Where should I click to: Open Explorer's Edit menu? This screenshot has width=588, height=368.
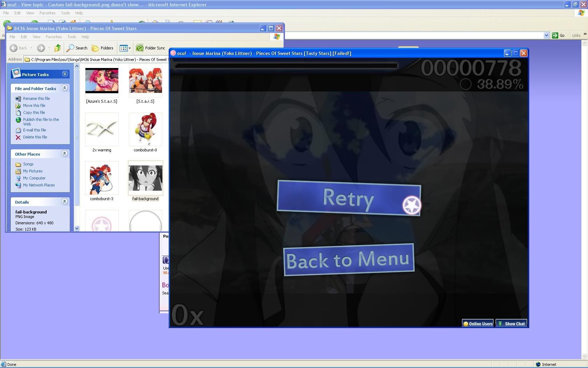click(x=24, y=37)
